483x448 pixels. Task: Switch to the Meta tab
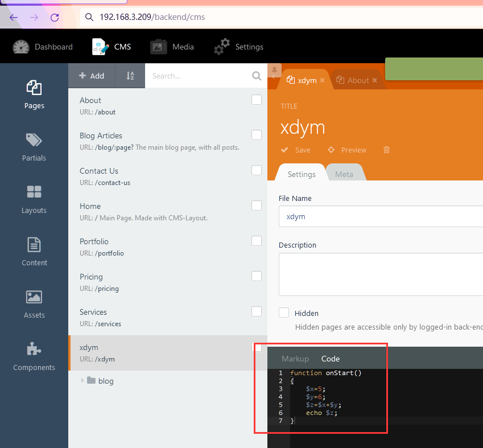point(344,174)
